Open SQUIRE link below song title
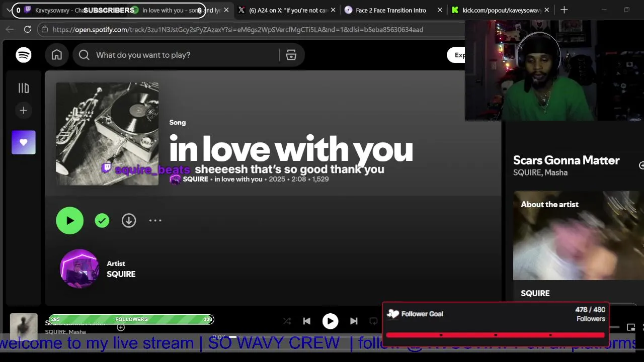The image size is (644, 362). 195,179
